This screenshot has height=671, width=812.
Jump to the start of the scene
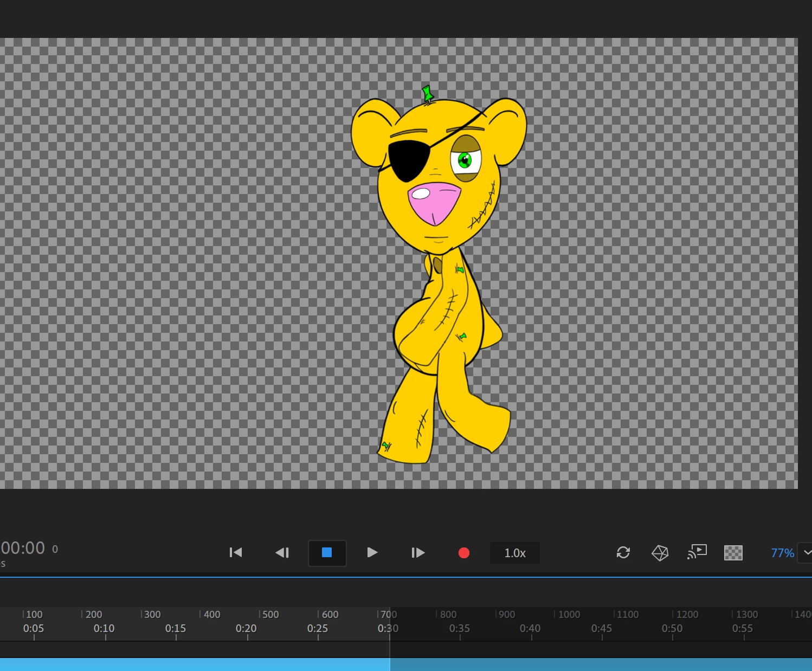pos(236,553)
